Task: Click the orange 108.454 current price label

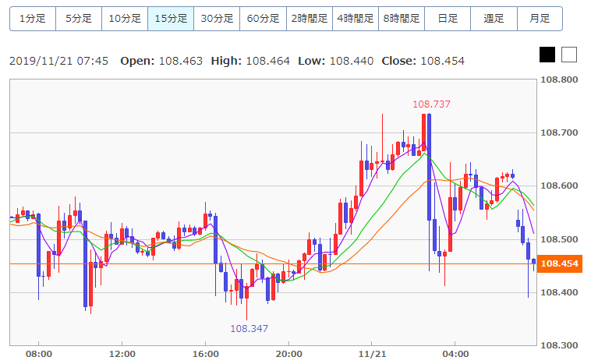Action: [560, 263]
